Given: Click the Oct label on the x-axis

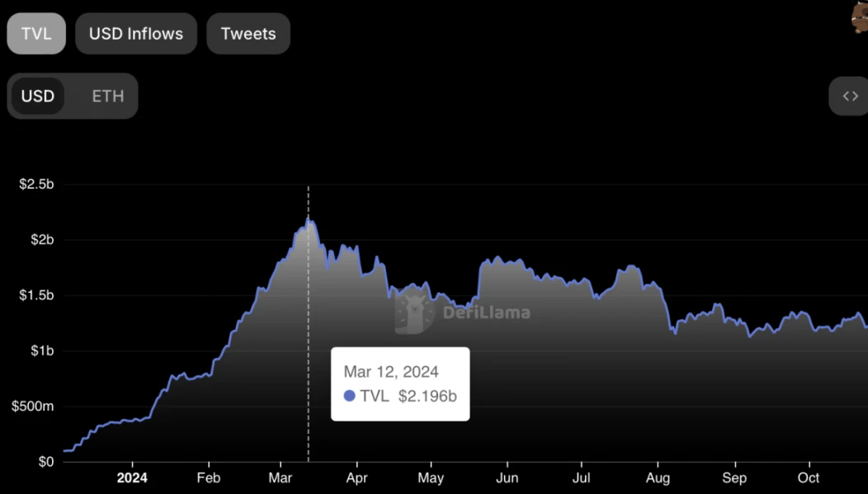Looking at the screenshot, I should 809,478.
